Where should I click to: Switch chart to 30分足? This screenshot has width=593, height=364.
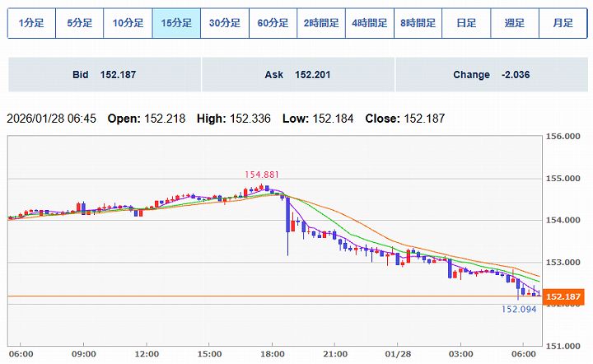pos(225,23)
